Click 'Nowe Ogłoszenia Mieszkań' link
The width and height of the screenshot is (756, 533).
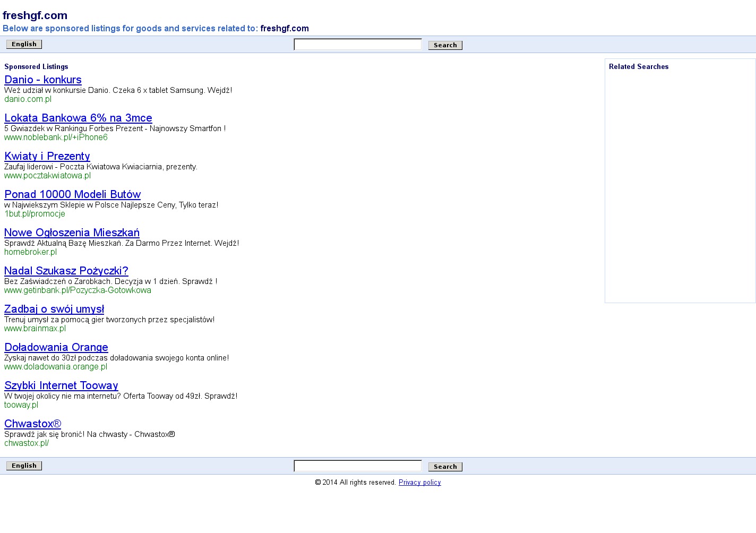click(x=72, y=233)
